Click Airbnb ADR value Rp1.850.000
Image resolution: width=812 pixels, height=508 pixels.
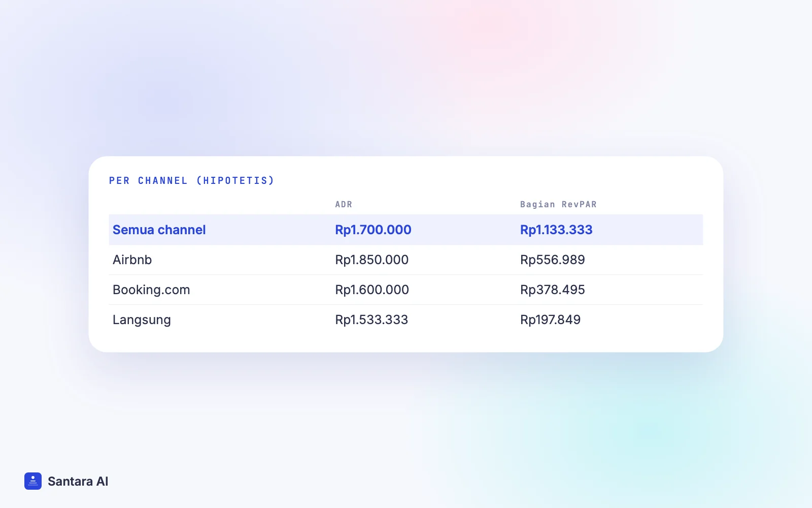click(x=372, y=260)
